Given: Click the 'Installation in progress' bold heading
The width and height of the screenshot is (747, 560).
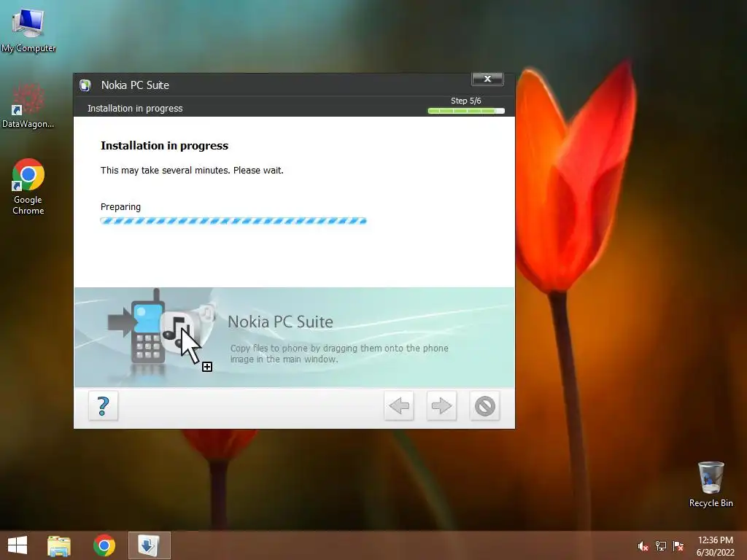Looking at the screenshot, I should point(164,146).
